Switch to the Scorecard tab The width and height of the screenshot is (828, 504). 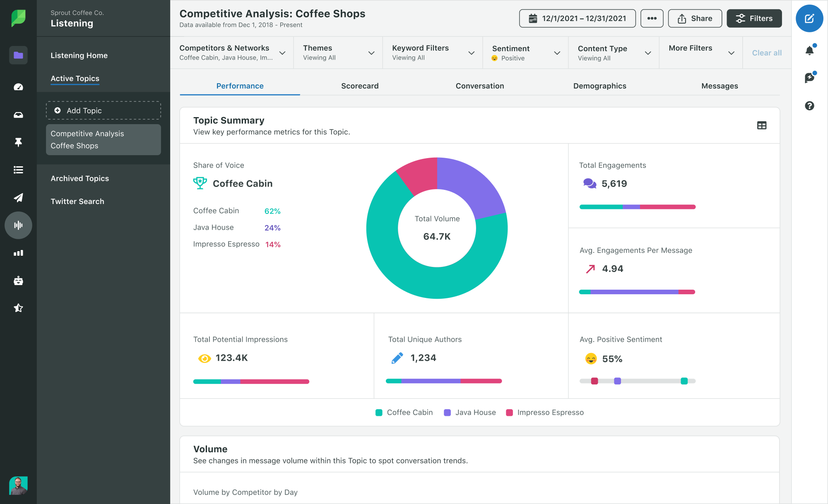[x=361, y=86]
